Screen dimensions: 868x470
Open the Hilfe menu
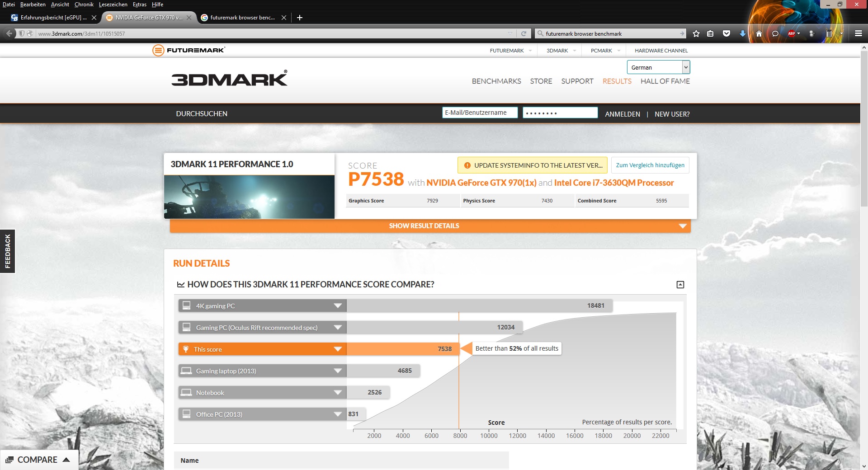pyautogui.click(x=157, y=5)
